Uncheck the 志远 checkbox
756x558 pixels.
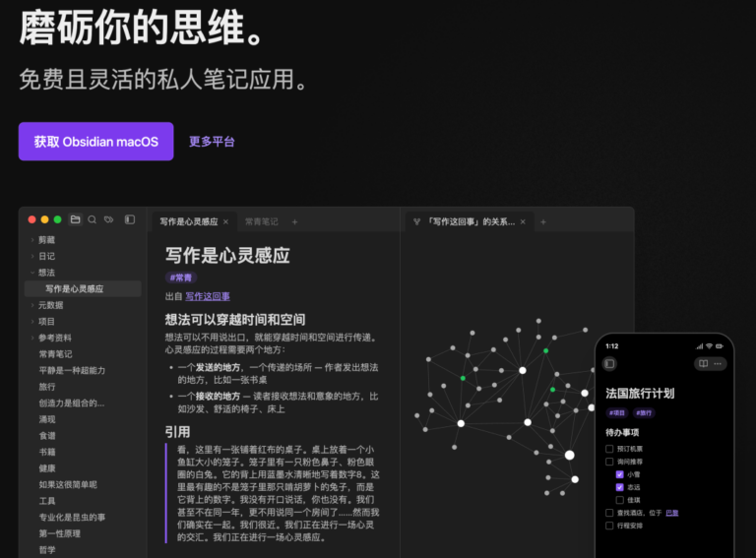click(620, 487)
